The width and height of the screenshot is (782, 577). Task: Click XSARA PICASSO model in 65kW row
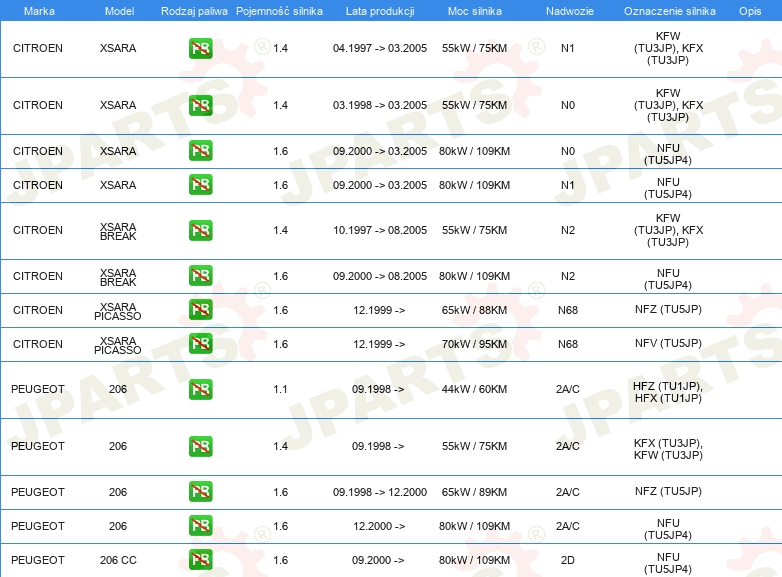pyautogui.click(x=118, y=311)
